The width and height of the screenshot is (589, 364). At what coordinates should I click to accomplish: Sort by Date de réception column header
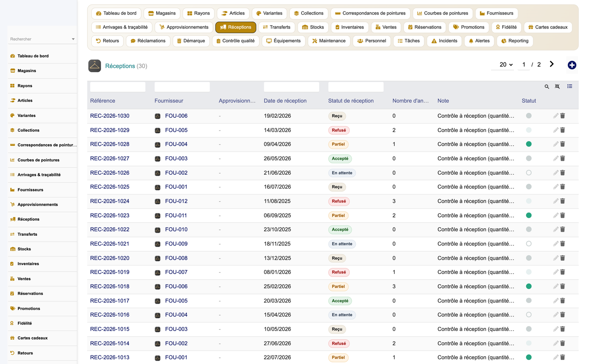[285, 101]
